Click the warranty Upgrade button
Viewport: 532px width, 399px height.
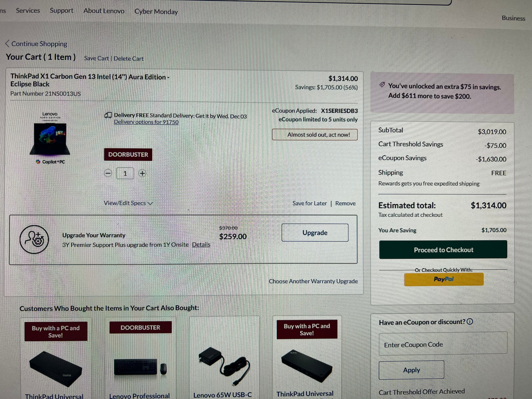[x=315, y=232]
